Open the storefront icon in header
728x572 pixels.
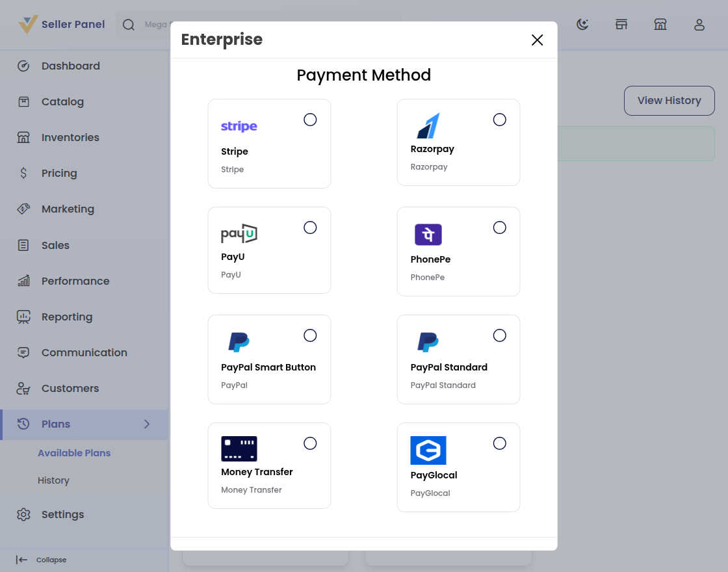pos(621,24)
